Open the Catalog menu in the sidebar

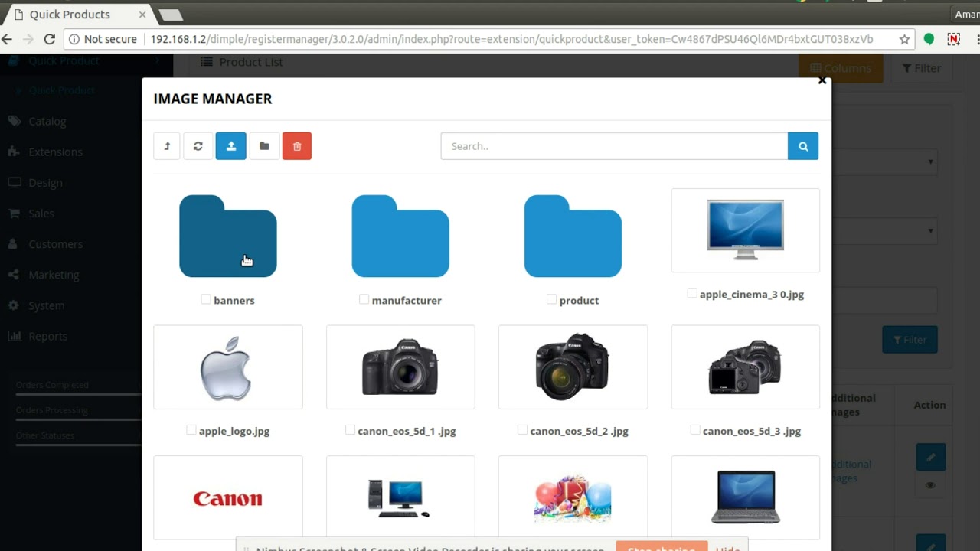(47, 121)
